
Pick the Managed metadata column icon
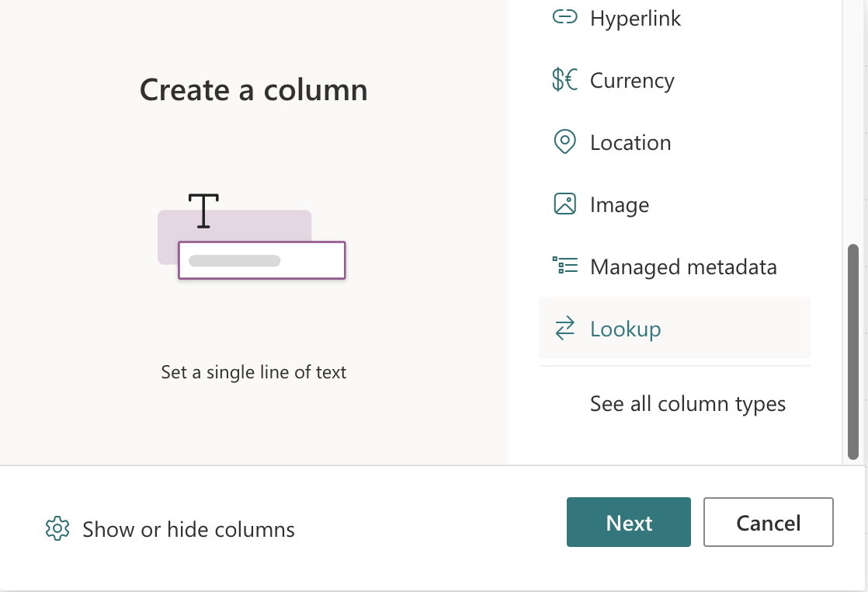pyautogui.click(x=565, y=266)
